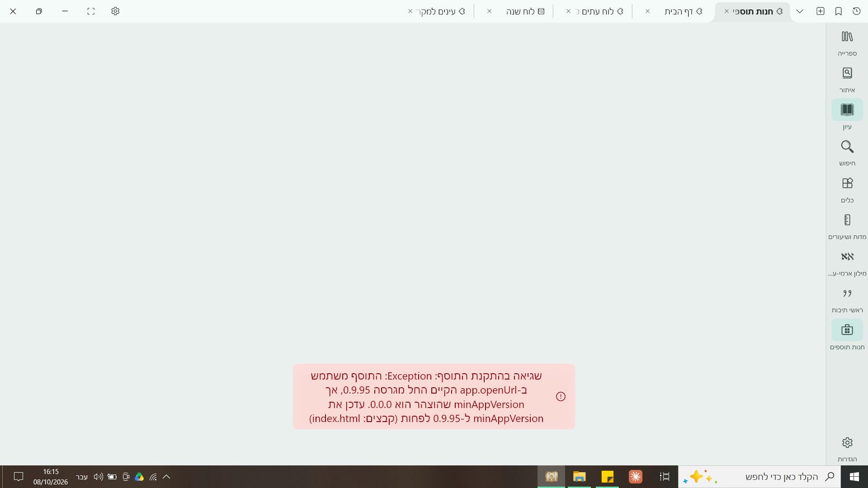Viewport: 868px width, 488px height.
Task: Open the notification center icon
Action: 19,477
